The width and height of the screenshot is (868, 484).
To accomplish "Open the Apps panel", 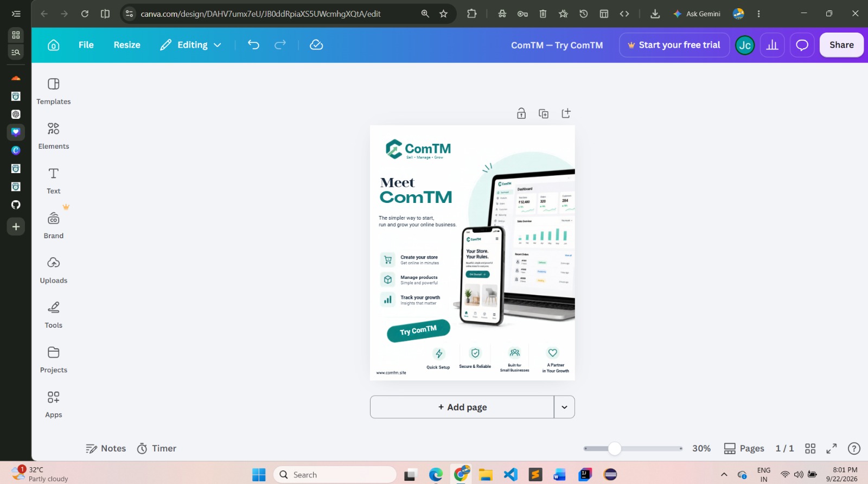I will pos(53,404).
